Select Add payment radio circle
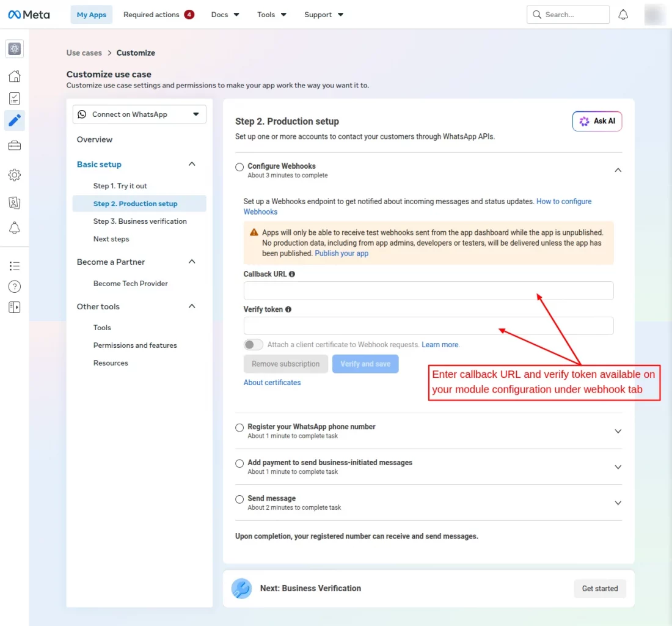This screenshot has width=672, height=626. pos(239,463)
